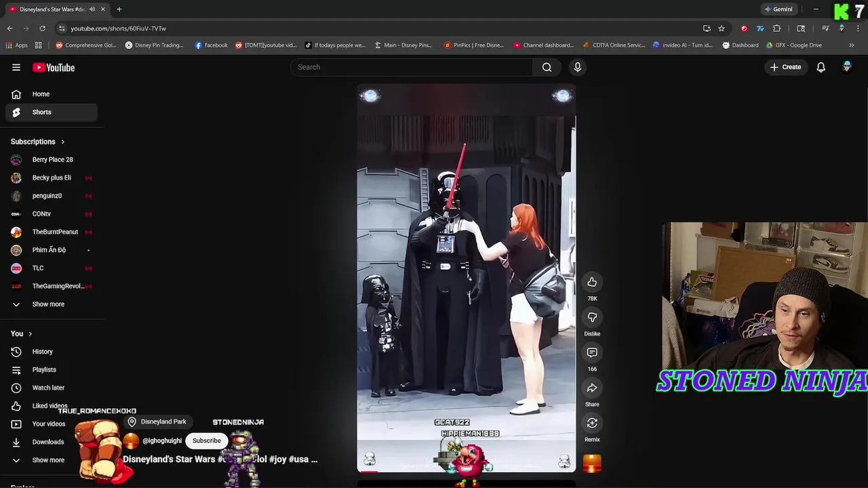Viewport: 868px width, 488px height.
Task: Open the Comprehensive Gol... bookmark
Action: [86, 45]
